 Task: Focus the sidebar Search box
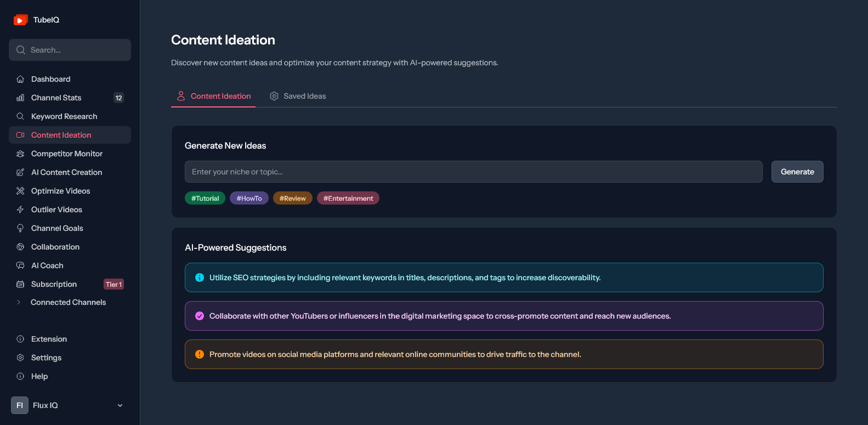(x=70, y=50)
